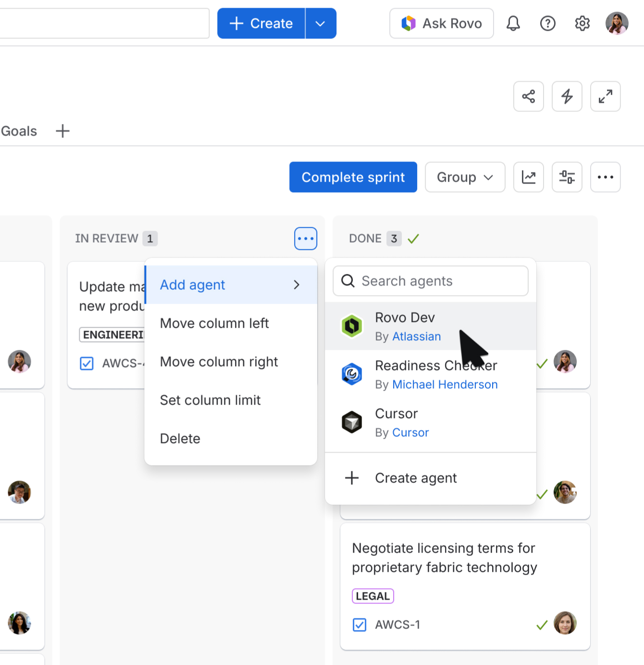This screenshot has width=644, height=665.
Task: Click the AWCS-1 issue key
Action: point(397,625)
